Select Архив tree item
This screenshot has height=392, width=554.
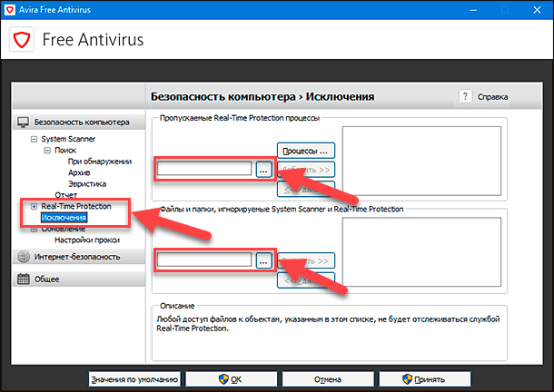(79, 172)
